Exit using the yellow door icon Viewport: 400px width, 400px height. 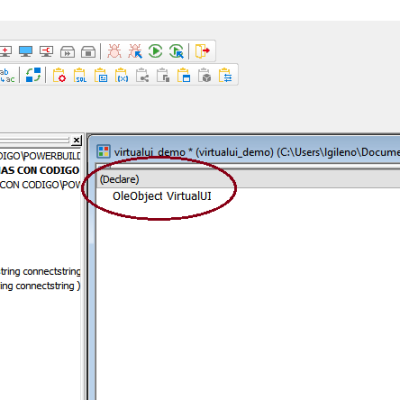[202, 51]
